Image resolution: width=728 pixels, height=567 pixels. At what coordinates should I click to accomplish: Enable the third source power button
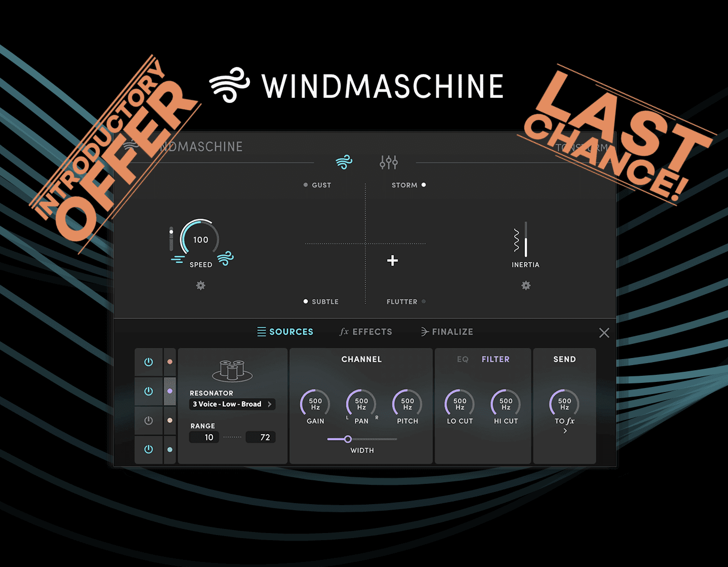[x=149, y=420]
